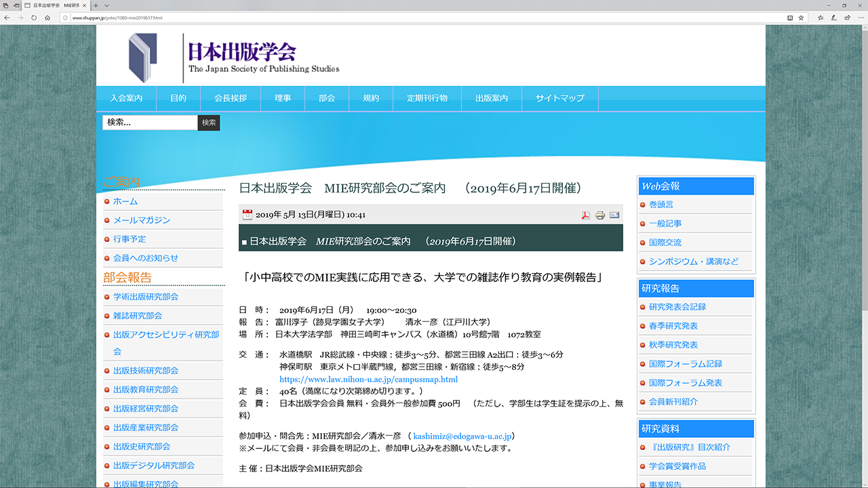The image size is (868, 488).
Task: Click the 日本出版学会 book logo
Action: (143, 58)
